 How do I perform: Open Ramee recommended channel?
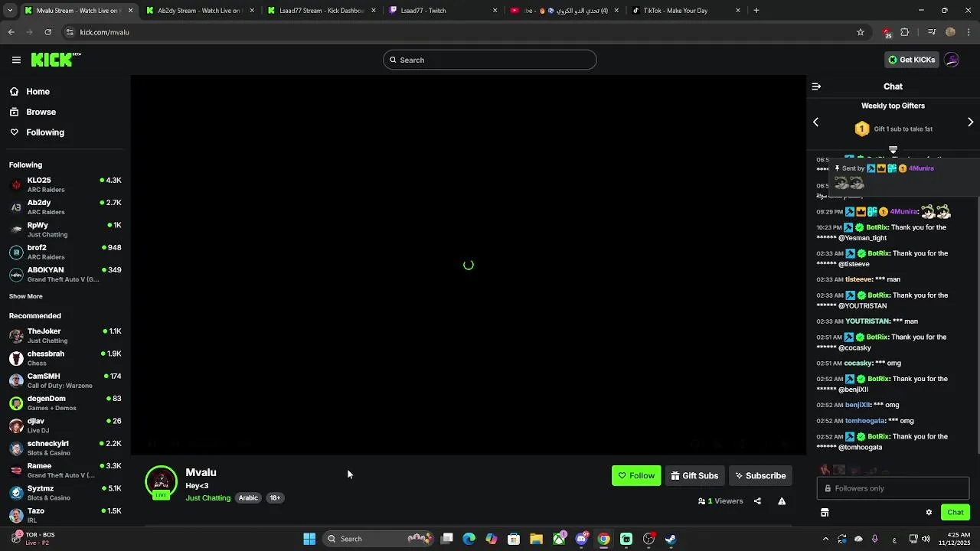[65, 470]
